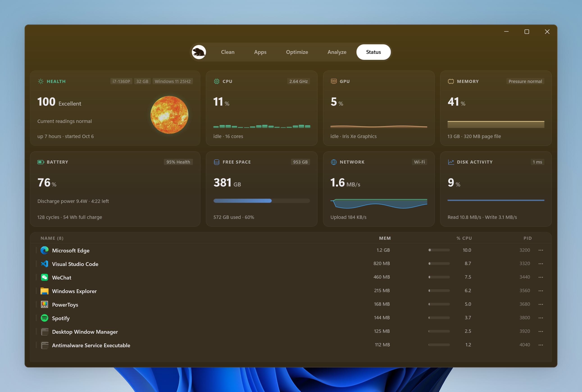Sort processes by % CPU column

tap(464, 238)
